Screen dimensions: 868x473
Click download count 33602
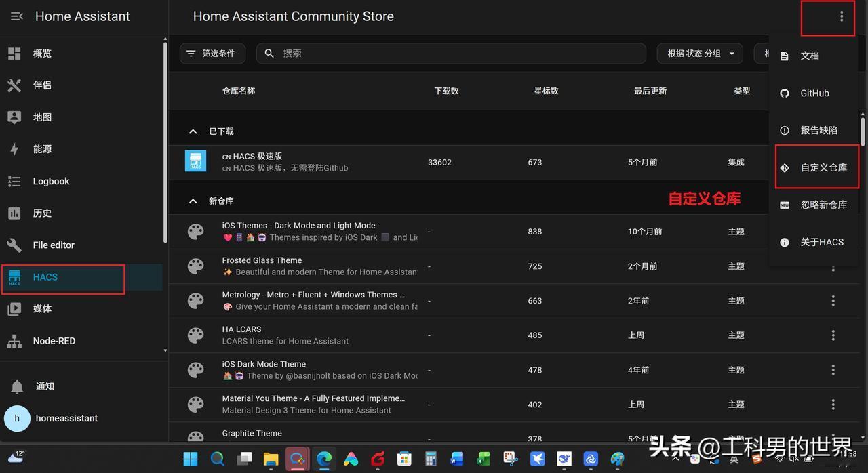(439, 163)
